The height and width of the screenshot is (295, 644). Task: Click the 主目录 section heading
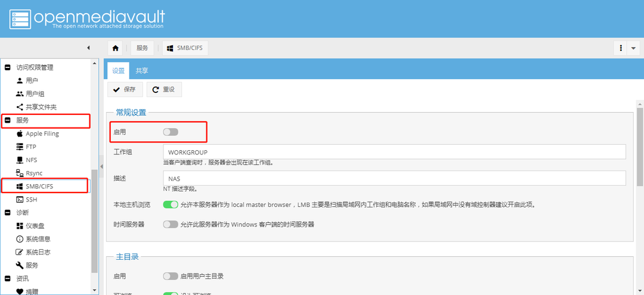tap(128, 256)
